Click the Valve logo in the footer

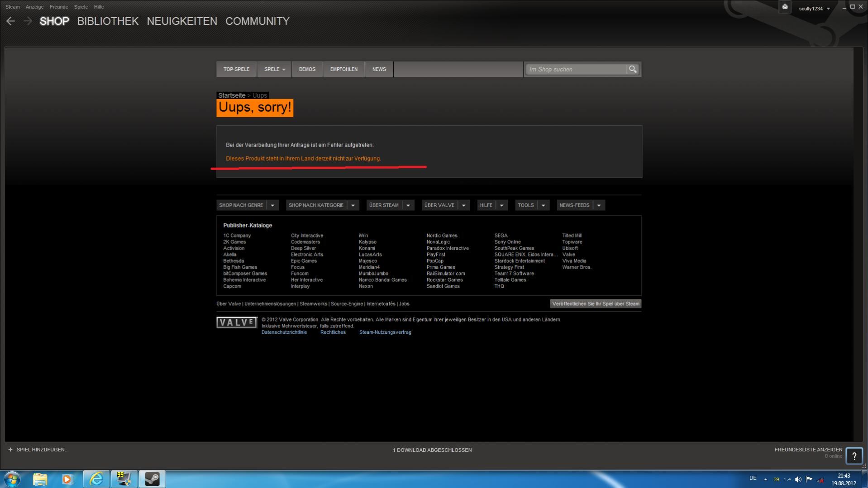[x=237, y=322]
